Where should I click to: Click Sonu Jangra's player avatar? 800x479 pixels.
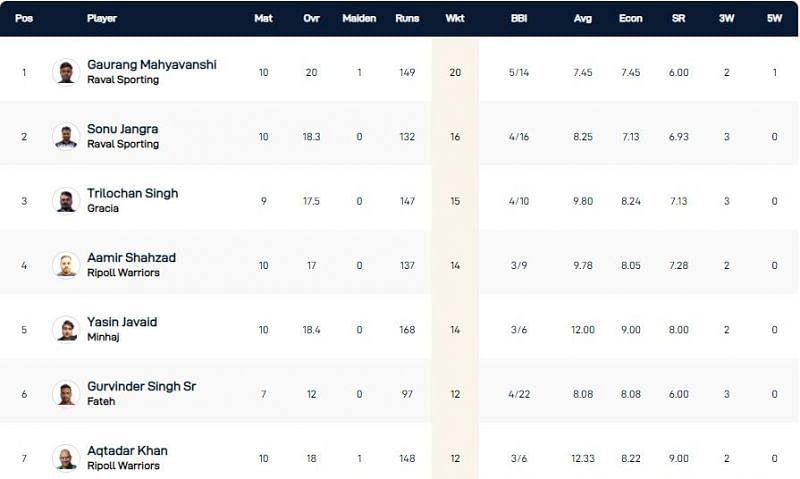tap(66, 137)
